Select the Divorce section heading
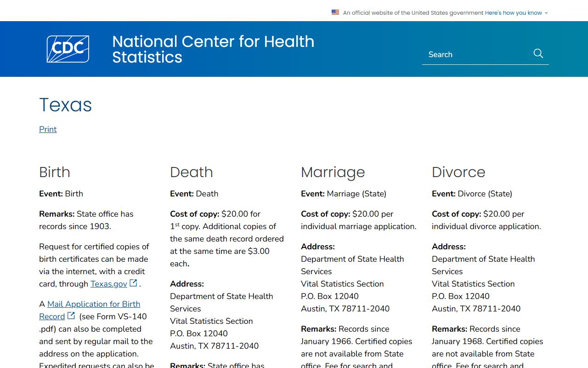 pos(458,172)
